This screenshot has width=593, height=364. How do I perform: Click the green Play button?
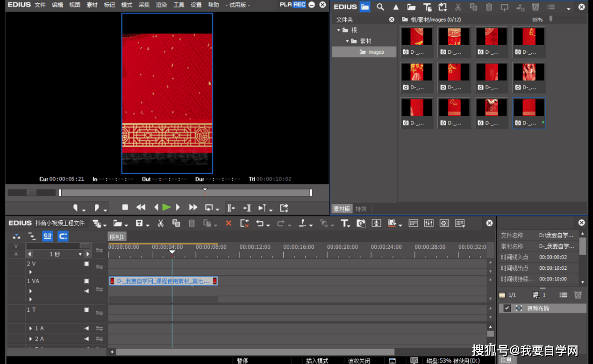point(167,208)
